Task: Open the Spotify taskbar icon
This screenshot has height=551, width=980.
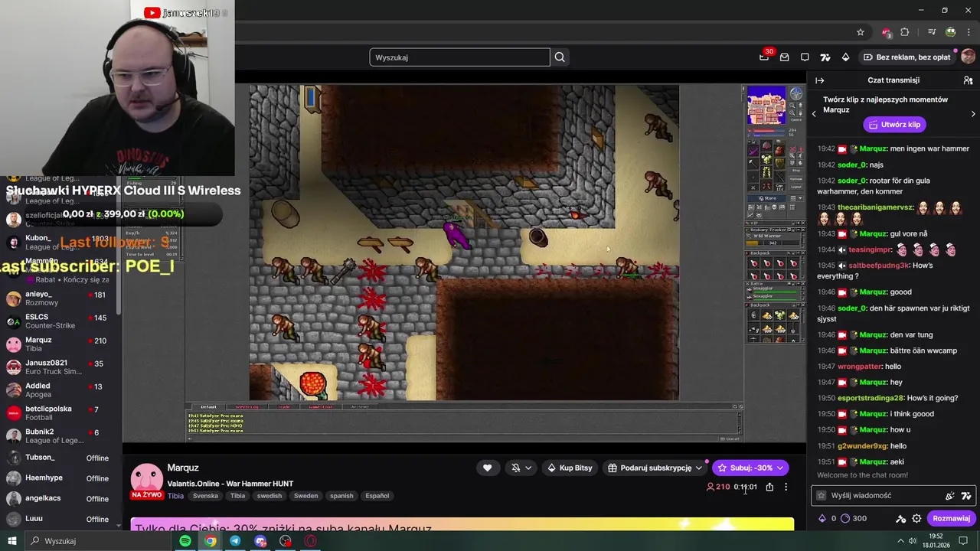Action: point(185,541)
